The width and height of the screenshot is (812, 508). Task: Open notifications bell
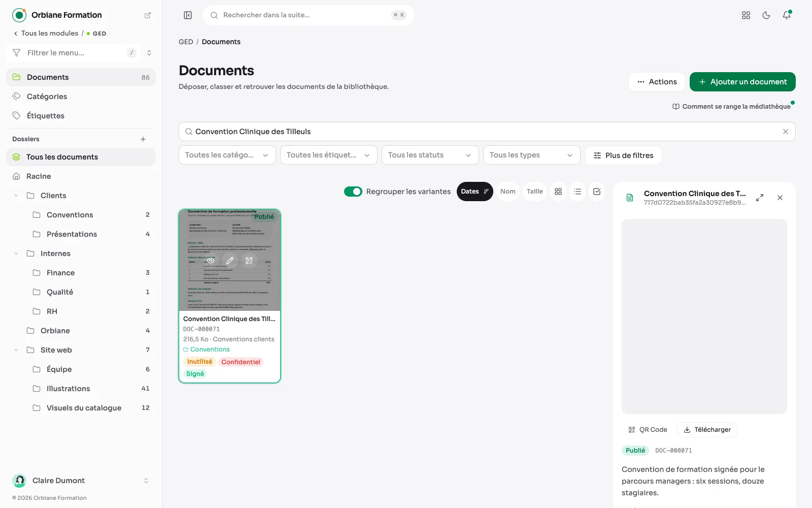787,15
